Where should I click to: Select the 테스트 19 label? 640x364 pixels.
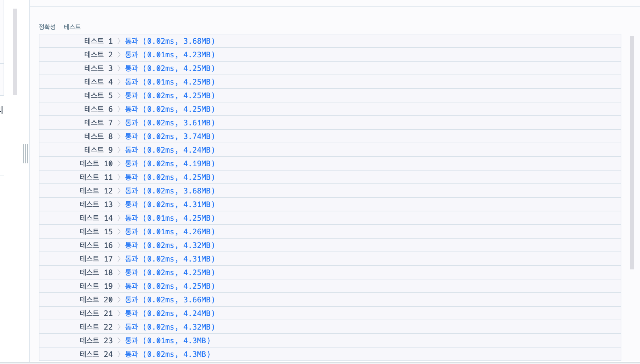pyautogui.click(x=96, y=286)
